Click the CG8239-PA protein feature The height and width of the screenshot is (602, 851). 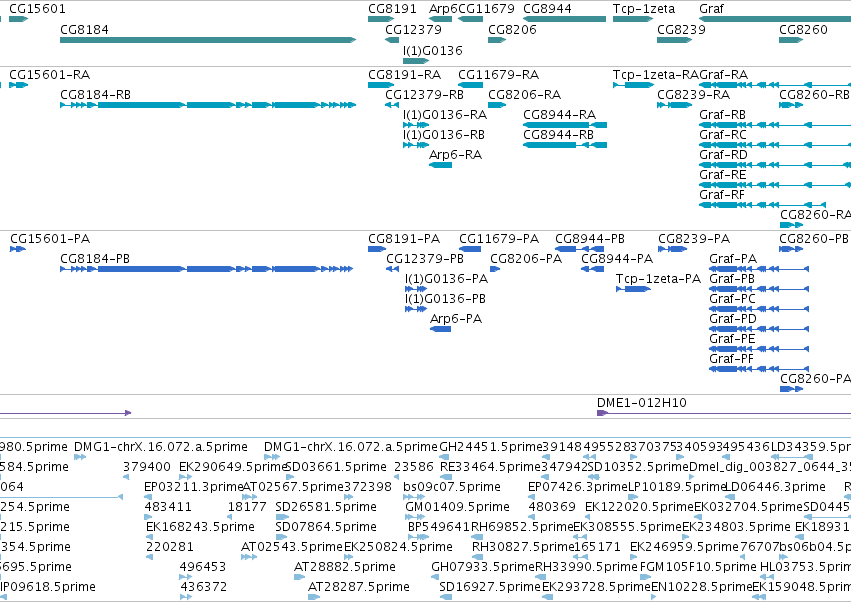(x=672, y=249)
